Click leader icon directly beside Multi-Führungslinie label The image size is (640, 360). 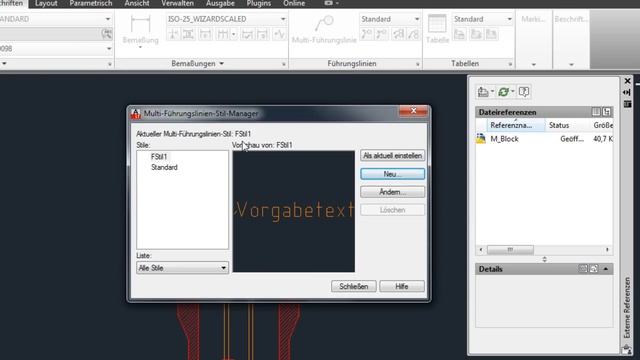367,35
